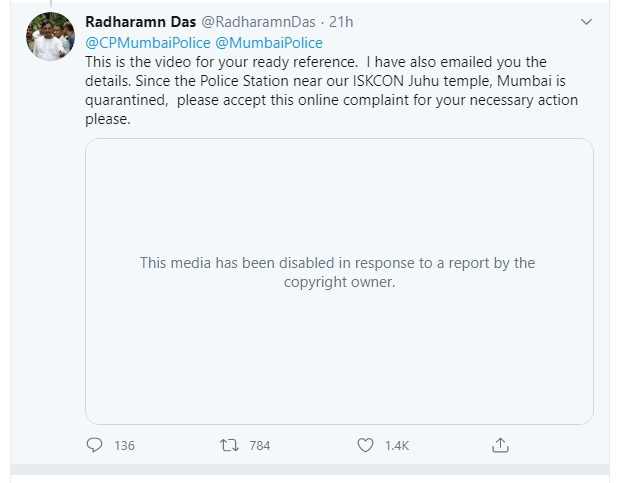Open Radharamn Das profile avatar
Image resolution: width=622 pixels, height=483 pixels.
click(x=49, y=37)
